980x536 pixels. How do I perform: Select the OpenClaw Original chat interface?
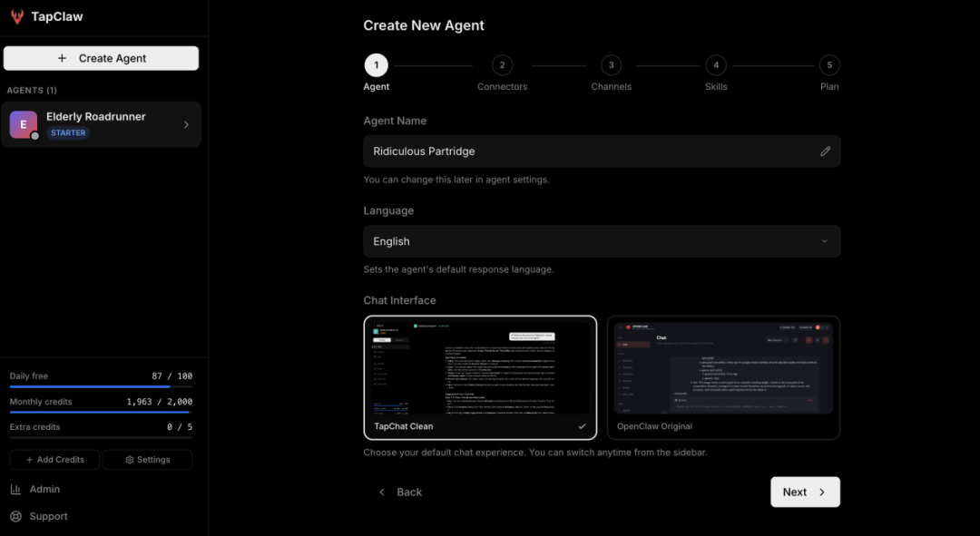(x=723, y=376)
